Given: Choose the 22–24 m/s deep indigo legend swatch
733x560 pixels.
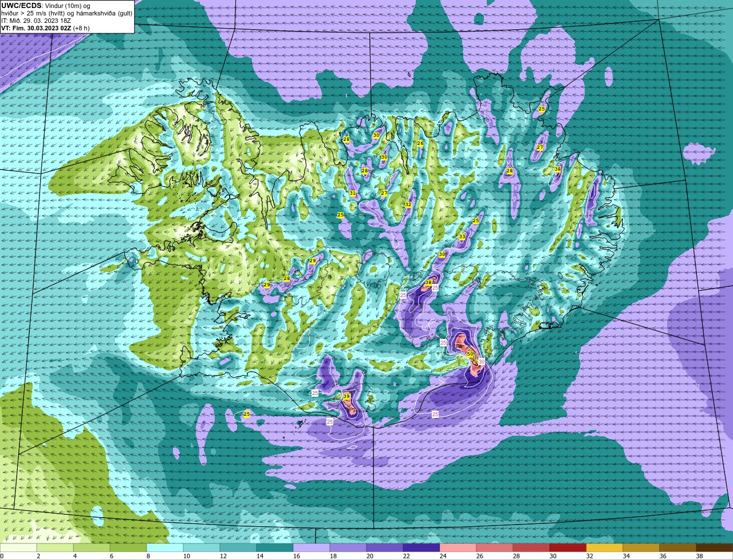Looking at the screenshot, I should point(421,548).
